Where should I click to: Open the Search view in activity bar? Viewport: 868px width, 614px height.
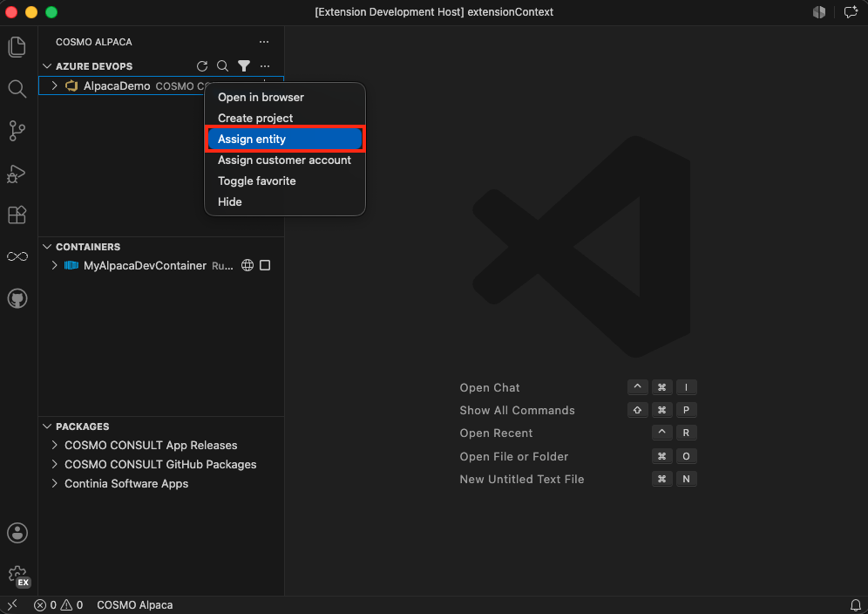(17, 89)
